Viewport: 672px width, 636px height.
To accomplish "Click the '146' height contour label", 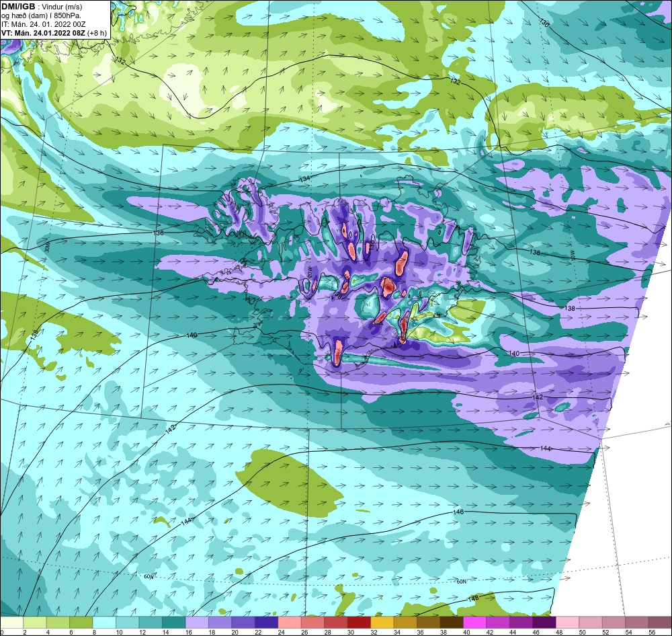I will click(x=458, y=512).
